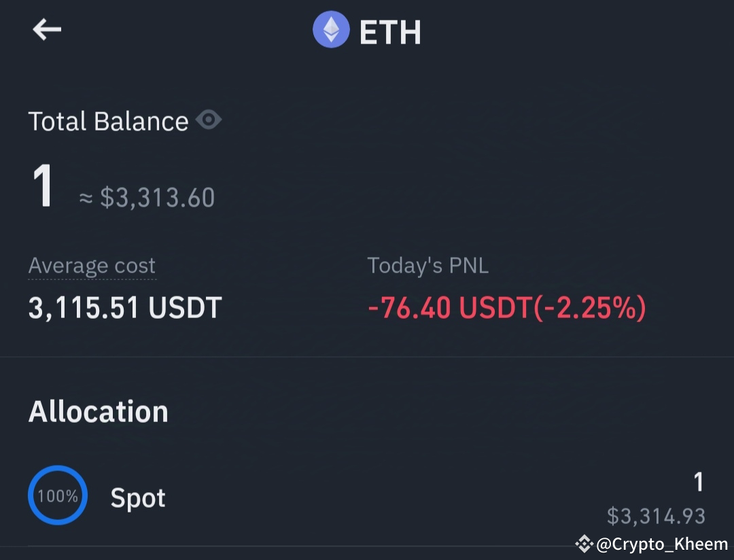Open the Spot wallet entry
The width and height of the screenshot is (734, 560).
[x=138, y=497]
